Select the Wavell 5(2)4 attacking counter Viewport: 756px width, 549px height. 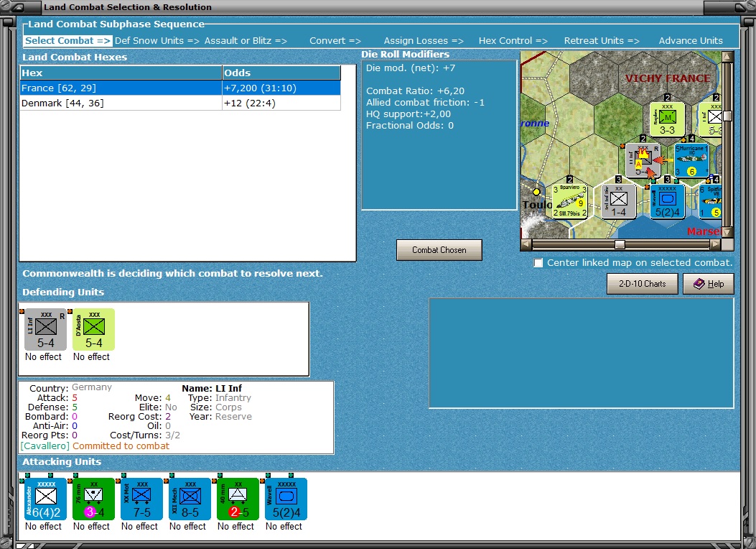pos(284,498)
